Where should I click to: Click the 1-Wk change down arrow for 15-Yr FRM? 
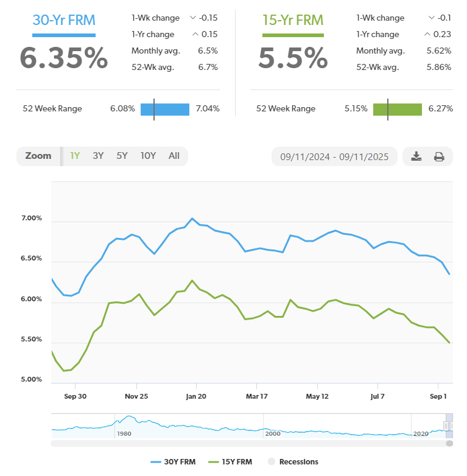[432, 18]
